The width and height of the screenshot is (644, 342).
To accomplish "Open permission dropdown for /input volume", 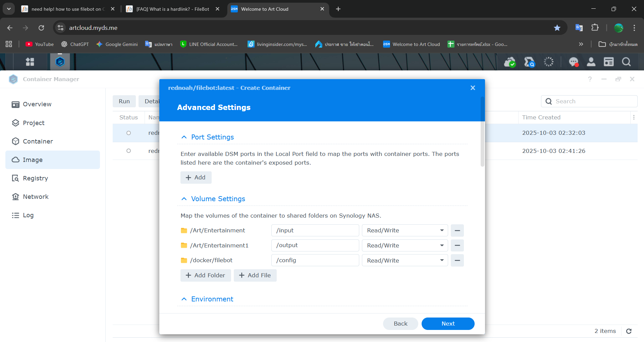I will pos(405,231).
